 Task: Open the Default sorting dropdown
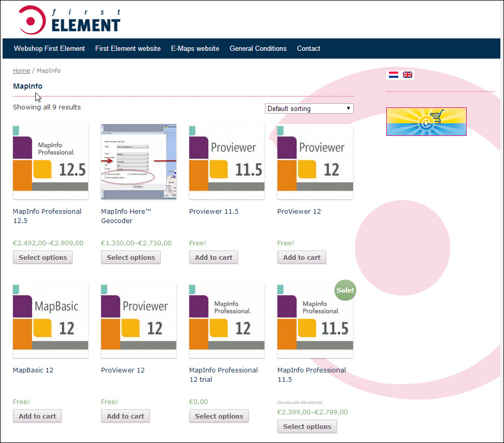click(309, 108)
